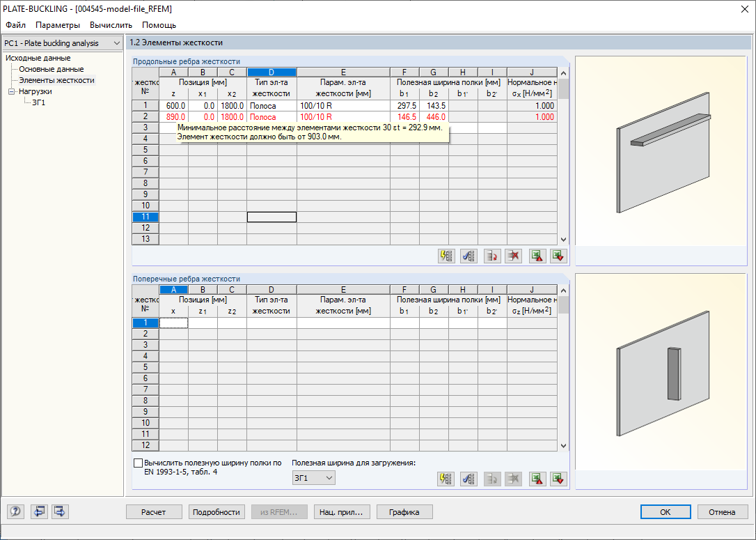This screenshot has height=540, width=756.
Task: Open help with the question mark icon
Action: (x=15, y=511)
